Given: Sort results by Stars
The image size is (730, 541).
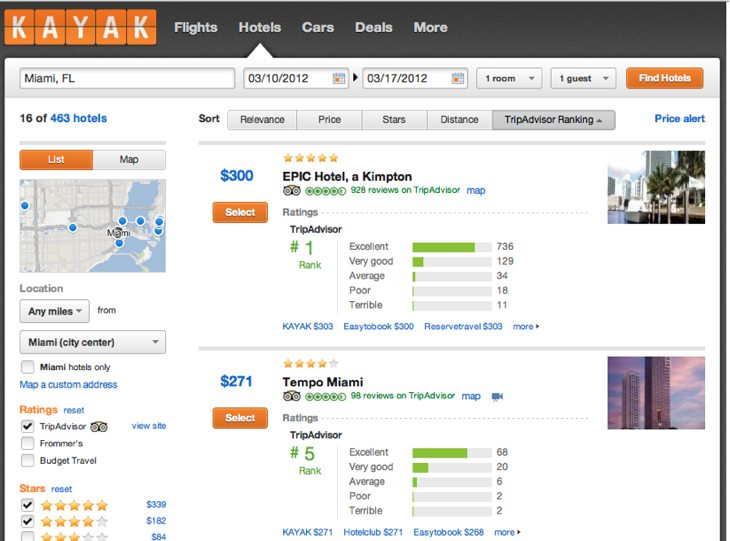Looking at the screenshot, I should pos(394,120).
